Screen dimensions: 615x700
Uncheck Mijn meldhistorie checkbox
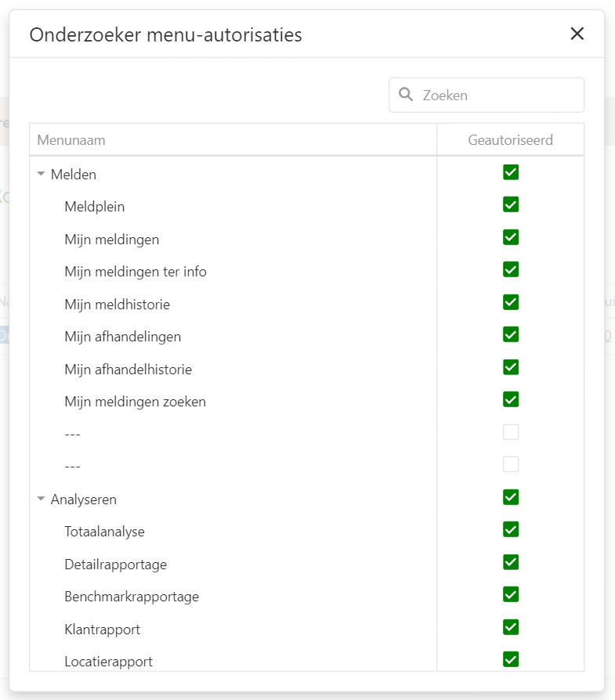click(x=511, y=302)
